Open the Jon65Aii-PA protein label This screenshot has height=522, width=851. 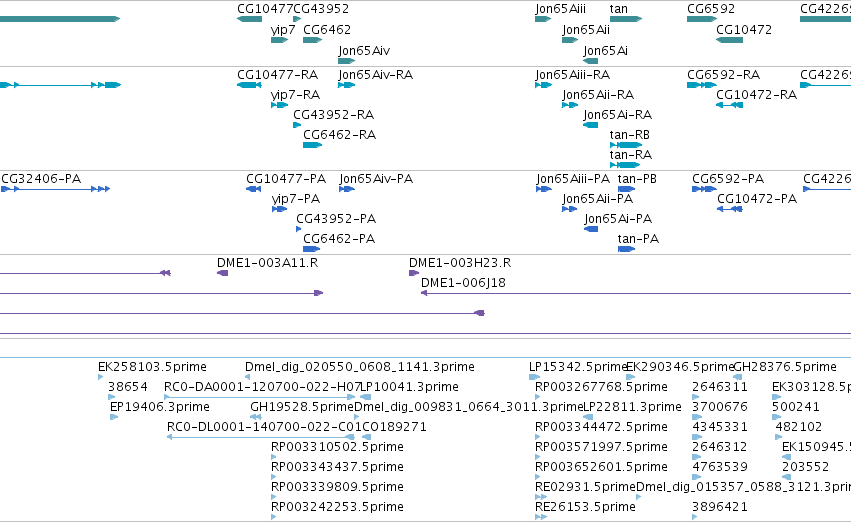[x=598, y=199]
